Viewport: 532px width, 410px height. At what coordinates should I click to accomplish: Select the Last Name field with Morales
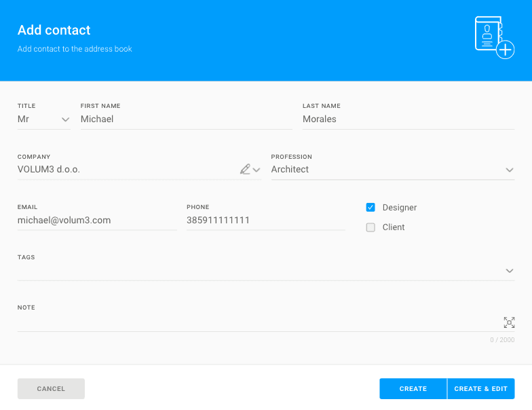click(x=407, y=119)
